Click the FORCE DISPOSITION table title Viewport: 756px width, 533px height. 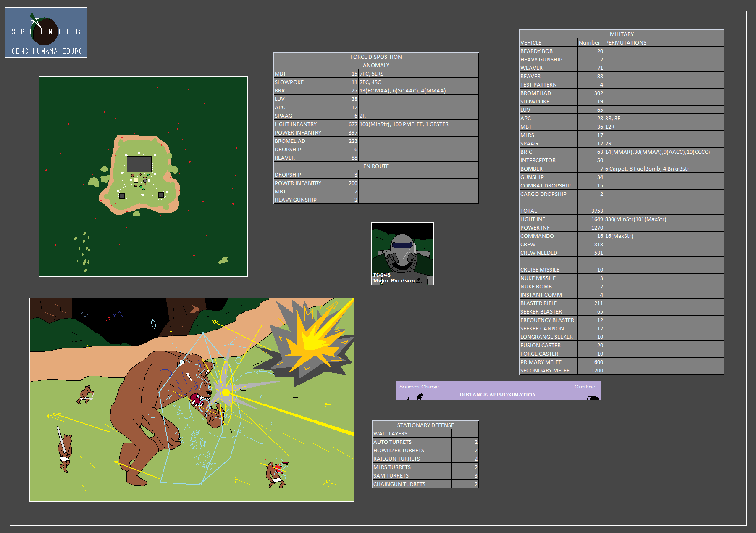pos(376,57)
